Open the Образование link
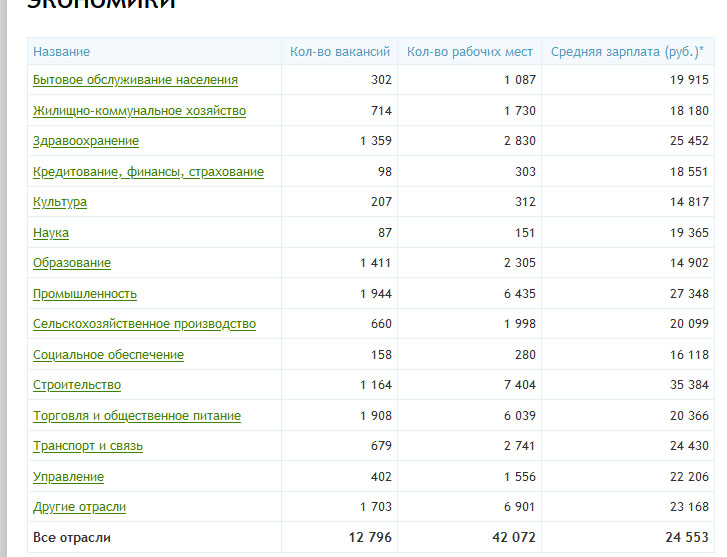Viewport: 727px width, 557px height. [x=72, y=263]
